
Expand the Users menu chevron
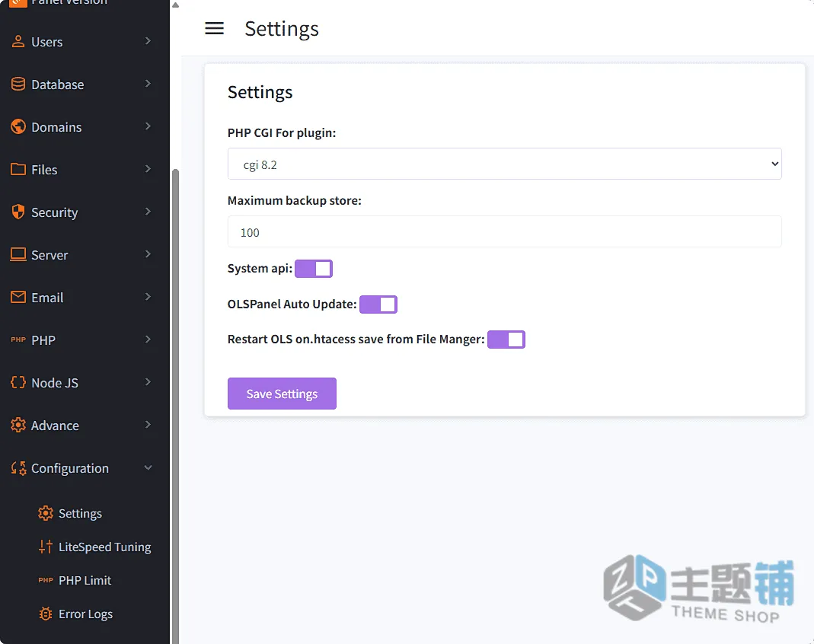click(x=148, y=41)
